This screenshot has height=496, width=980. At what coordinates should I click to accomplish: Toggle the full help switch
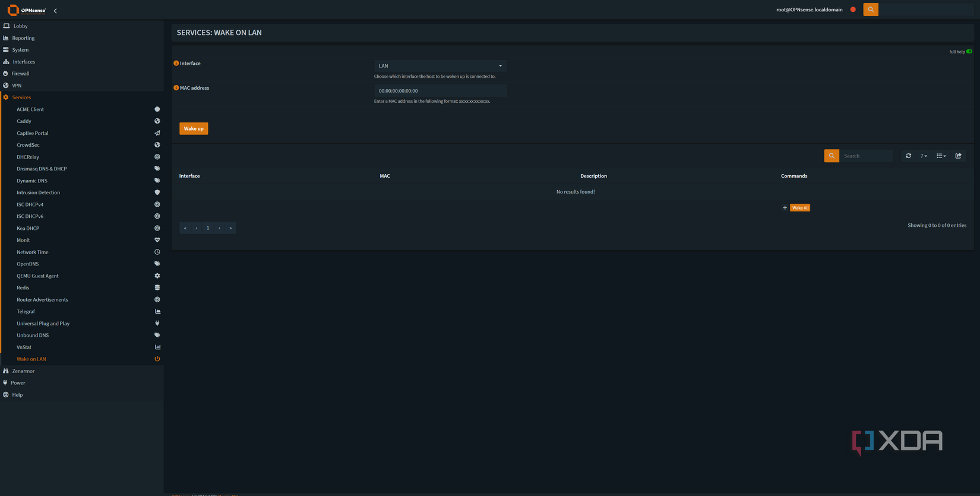point(969,52)
